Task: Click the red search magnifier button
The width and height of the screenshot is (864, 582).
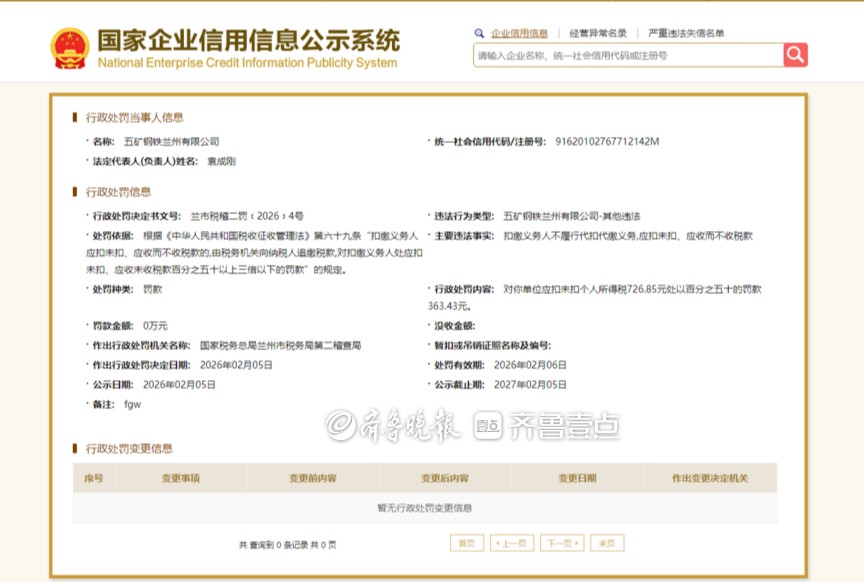Action: 795,55
